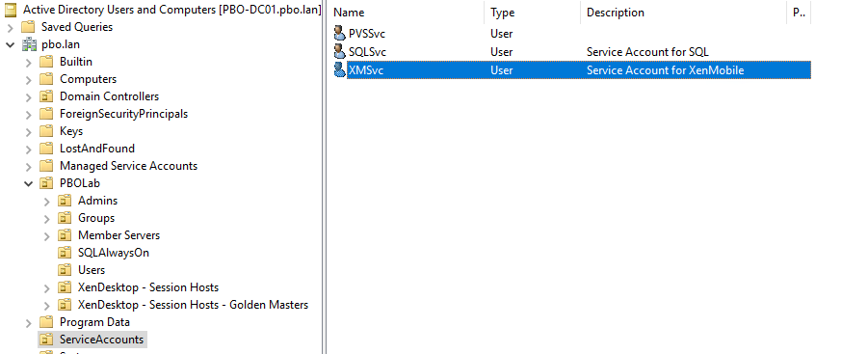
Task: Open XenDesktop - Session Hosts - Golden Masters OU
Action: coord(193,305)
